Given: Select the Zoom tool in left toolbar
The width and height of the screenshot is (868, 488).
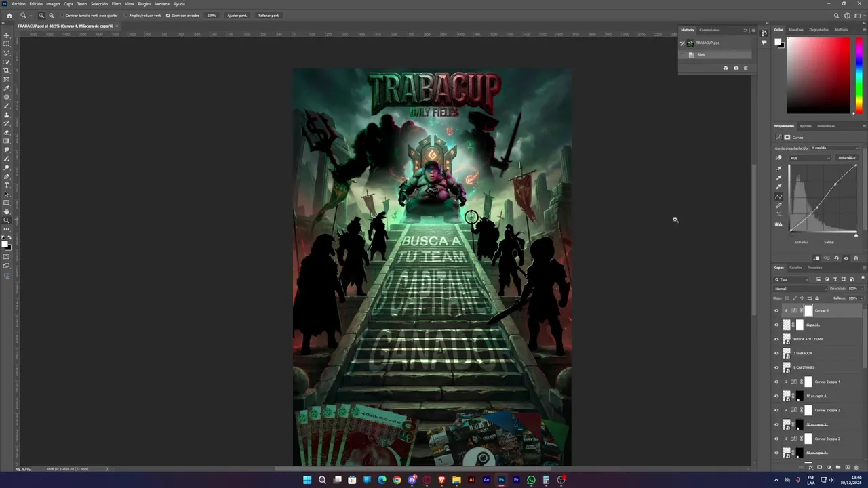Looking at the screenshot, I should [x=7, y=220].
